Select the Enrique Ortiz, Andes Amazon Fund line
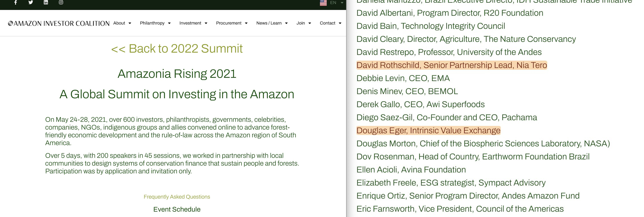644x217 pixels. tap(468, 196)
